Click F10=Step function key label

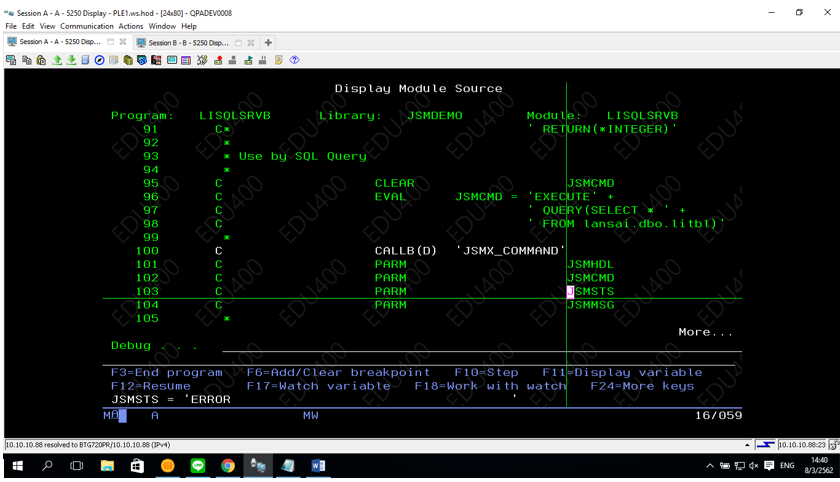click(486, 373)
